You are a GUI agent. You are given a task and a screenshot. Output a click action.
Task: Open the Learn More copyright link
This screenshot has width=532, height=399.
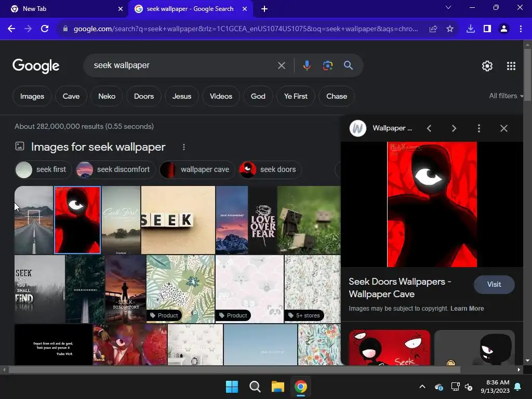click(x=467, y=309)
